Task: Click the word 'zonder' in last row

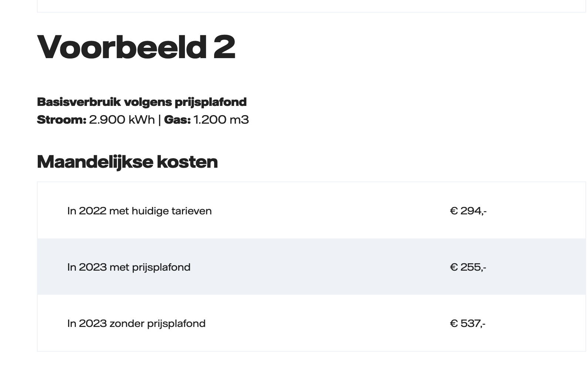Action: 126,324
